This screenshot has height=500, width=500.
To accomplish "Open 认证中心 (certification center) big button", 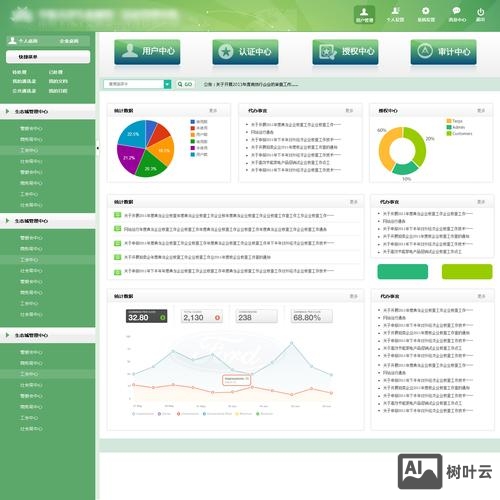I will [245, 52].
